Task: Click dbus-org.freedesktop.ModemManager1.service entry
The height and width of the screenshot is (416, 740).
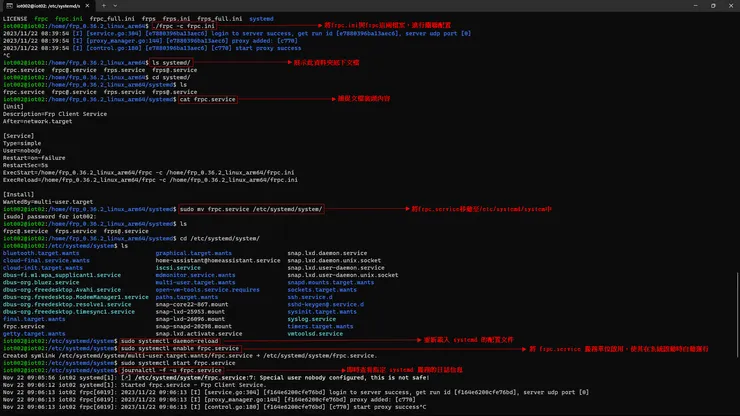Action: (x=76, y=297)
